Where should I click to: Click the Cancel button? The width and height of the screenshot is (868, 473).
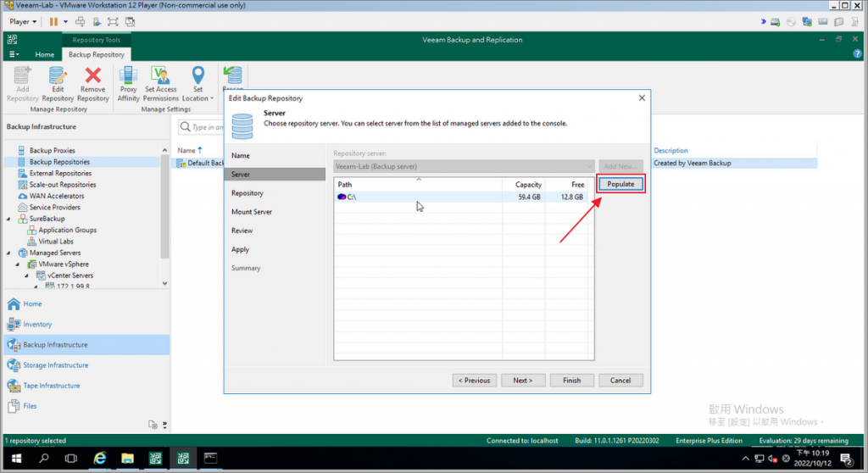[620, 381]
